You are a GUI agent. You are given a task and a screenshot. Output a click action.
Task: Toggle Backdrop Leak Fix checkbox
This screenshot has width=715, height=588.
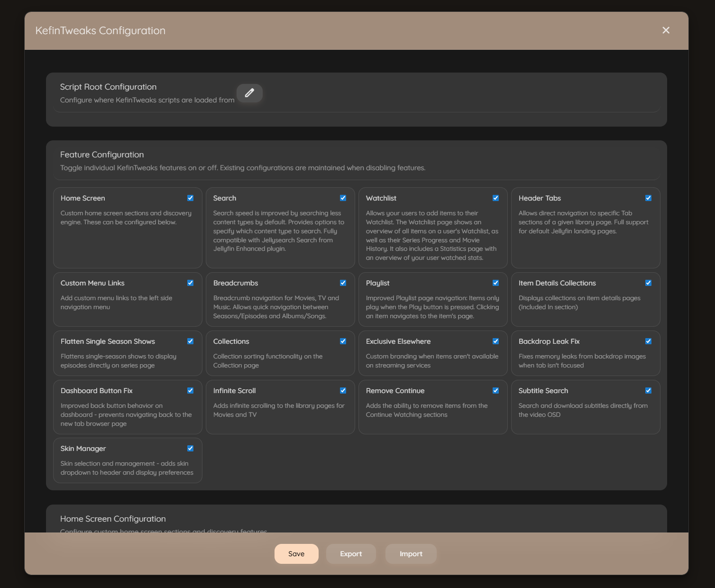(648, 341)
